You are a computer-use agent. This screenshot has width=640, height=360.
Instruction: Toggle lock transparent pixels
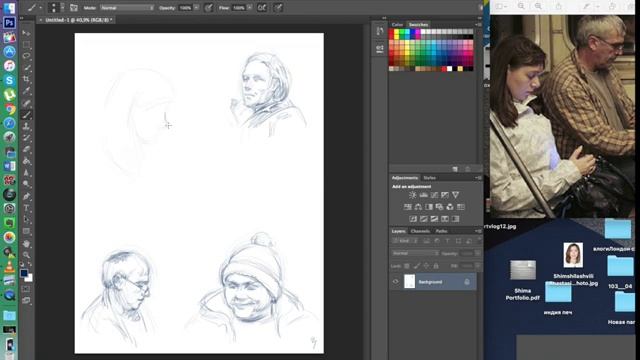407,266
